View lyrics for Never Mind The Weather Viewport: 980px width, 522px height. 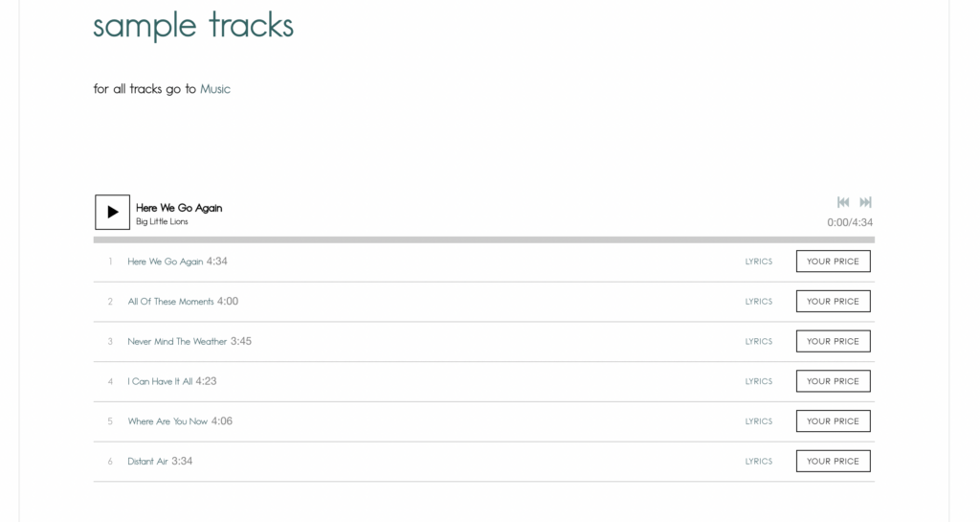(759, 342)
